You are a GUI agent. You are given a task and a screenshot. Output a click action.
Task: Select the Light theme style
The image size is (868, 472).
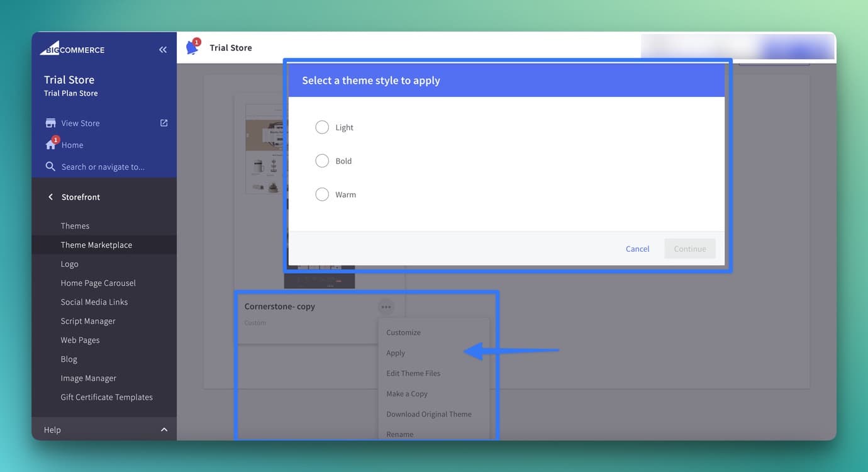[322, 127]
